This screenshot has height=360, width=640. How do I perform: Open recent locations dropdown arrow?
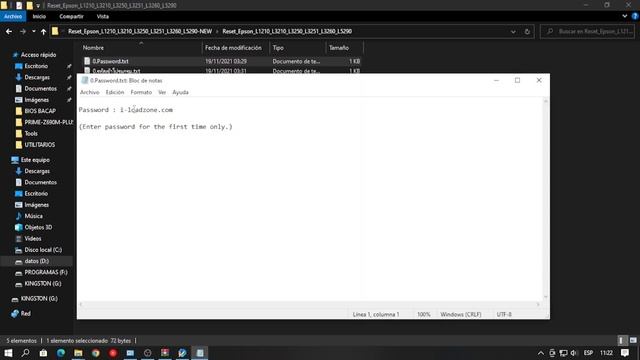[x=33, y=31]
